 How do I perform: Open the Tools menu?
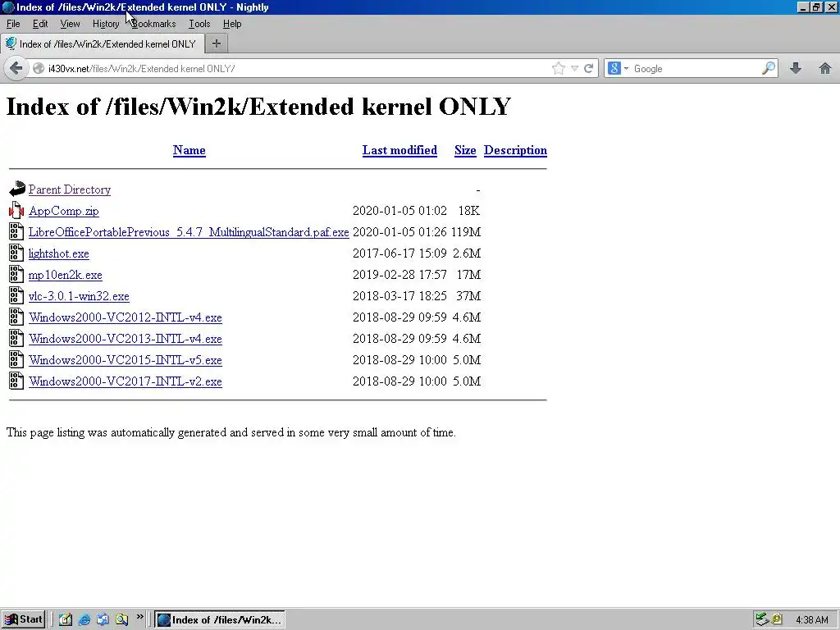199,24
